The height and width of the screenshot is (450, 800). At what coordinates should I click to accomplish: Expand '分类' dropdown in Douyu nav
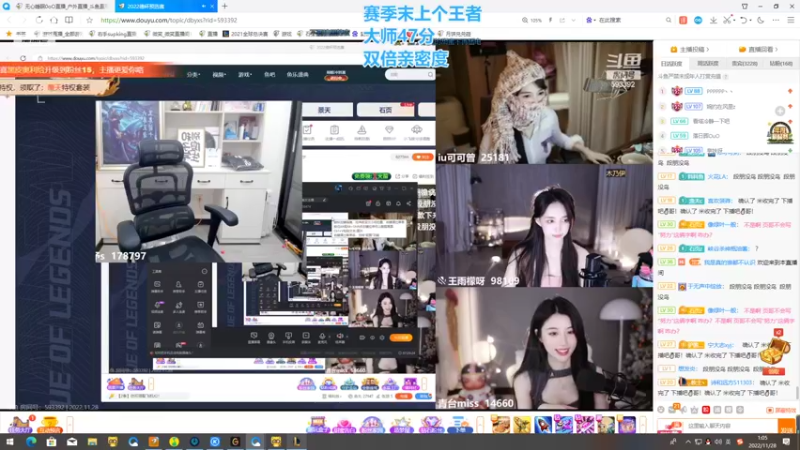coord(193,74)
